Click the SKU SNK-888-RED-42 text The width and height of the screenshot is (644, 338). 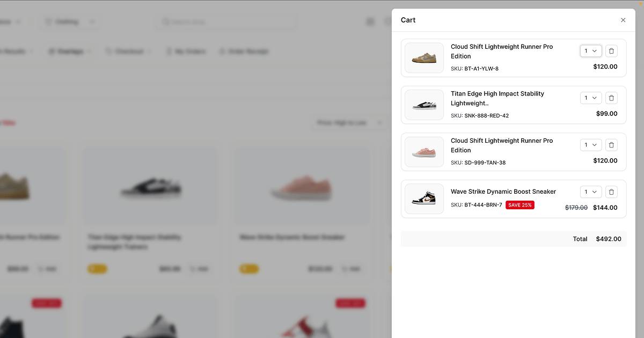pyautogui.click(x=486, y=116)
